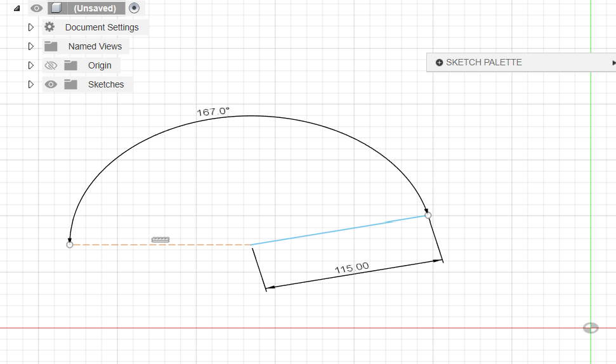
Task: Expand the Sketches folder
Action: tap(30, 84)
